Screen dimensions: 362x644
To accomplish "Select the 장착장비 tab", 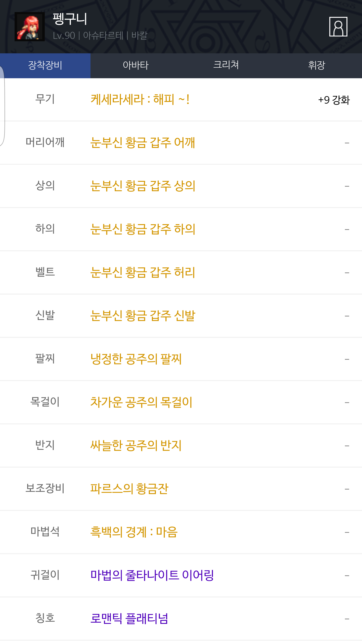I will [x=45, y=65].
